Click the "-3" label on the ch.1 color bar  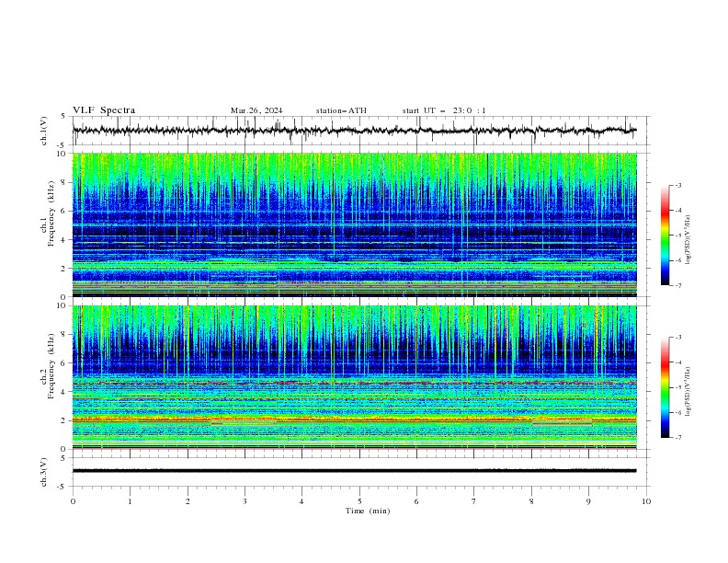click(x=677, y=185)
